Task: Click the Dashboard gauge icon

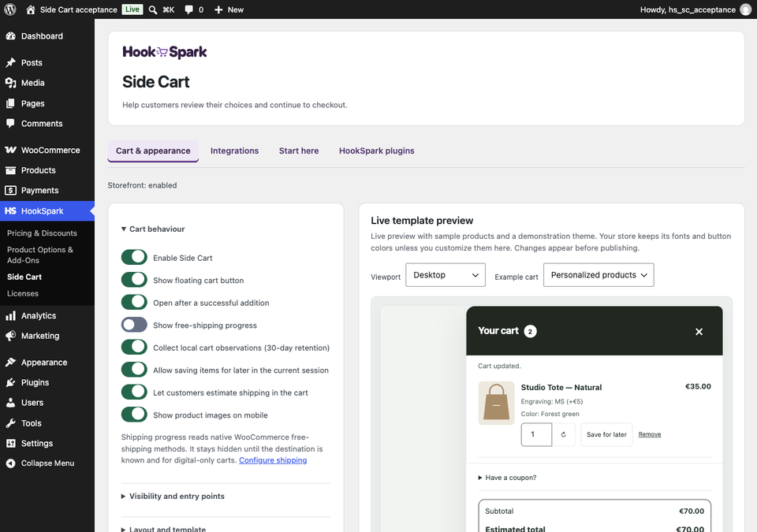Action: tap(10, 36)
